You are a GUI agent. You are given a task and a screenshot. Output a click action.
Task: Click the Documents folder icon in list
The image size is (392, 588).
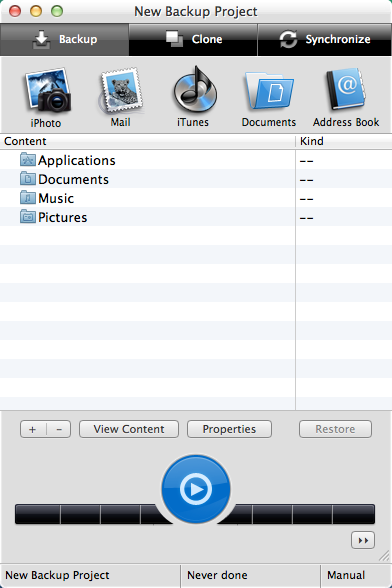pos(28,179)
